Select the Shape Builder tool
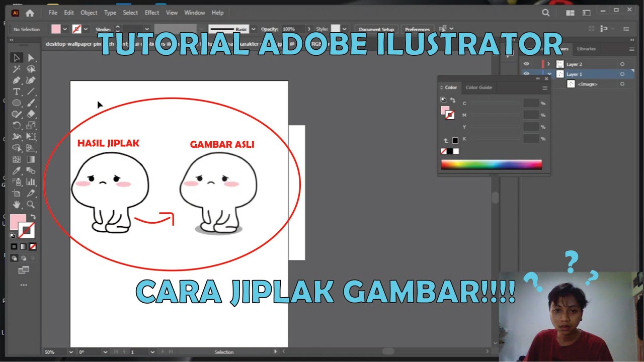The image size is (644, 362). [x=17, y=148]
